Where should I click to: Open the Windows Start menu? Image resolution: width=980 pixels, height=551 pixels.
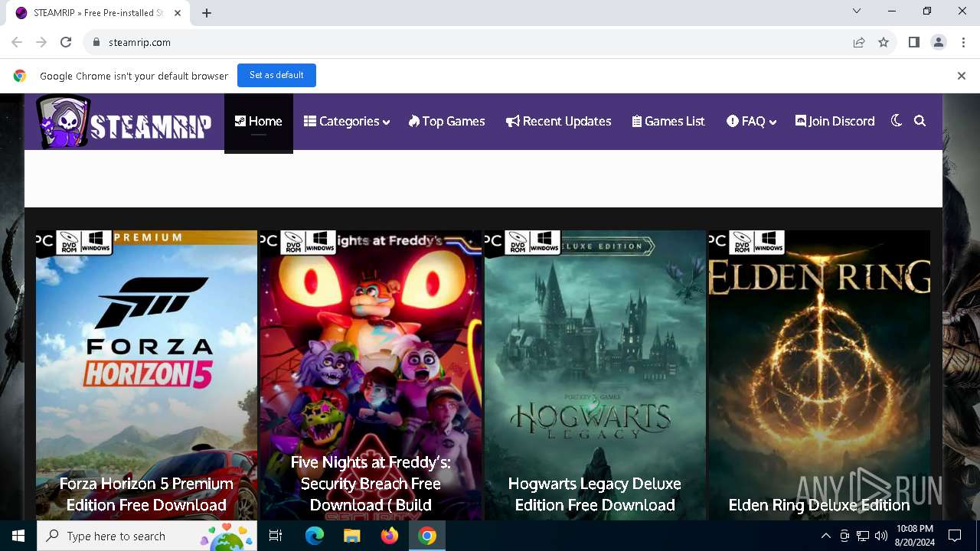(x=18, y=536)
